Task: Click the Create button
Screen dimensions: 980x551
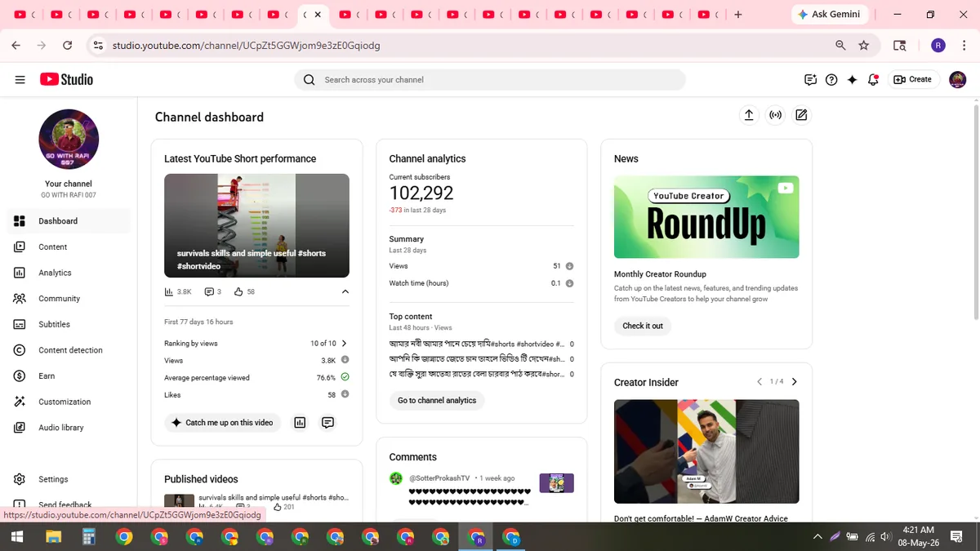Action: click(x=913, y=79)
